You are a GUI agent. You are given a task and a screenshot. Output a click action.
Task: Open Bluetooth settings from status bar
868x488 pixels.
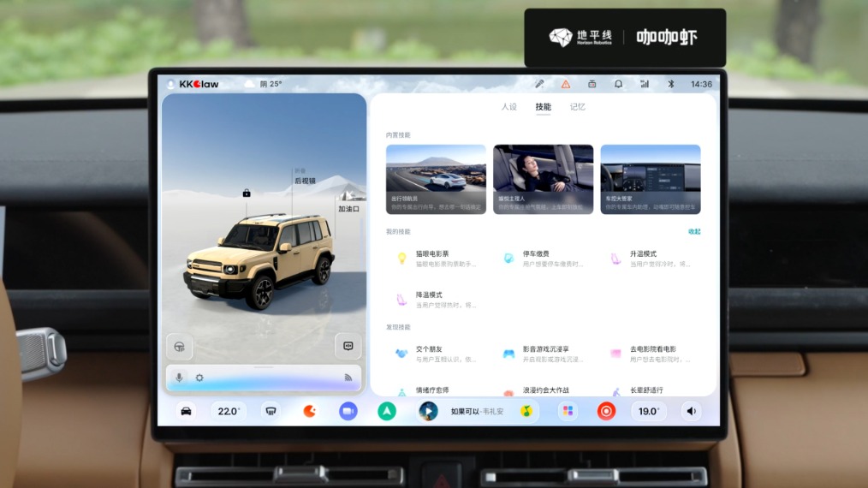(670, 84)
